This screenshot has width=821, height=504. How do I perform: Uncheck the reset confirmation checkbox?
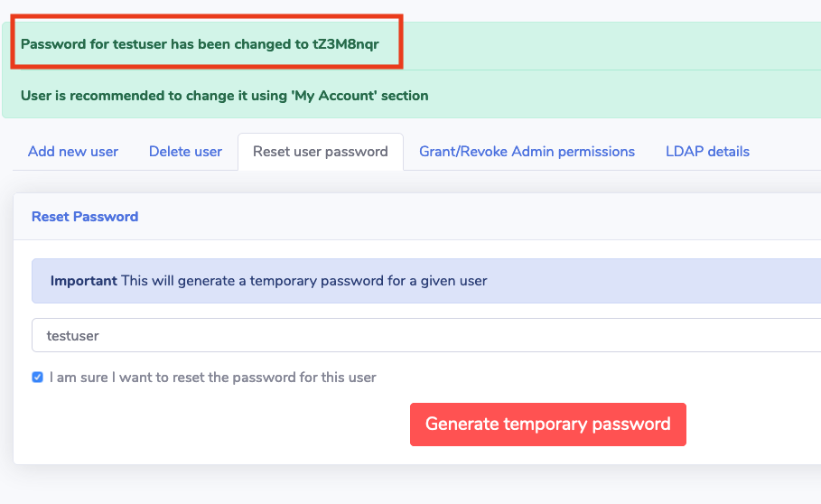(x=38, y=378)
